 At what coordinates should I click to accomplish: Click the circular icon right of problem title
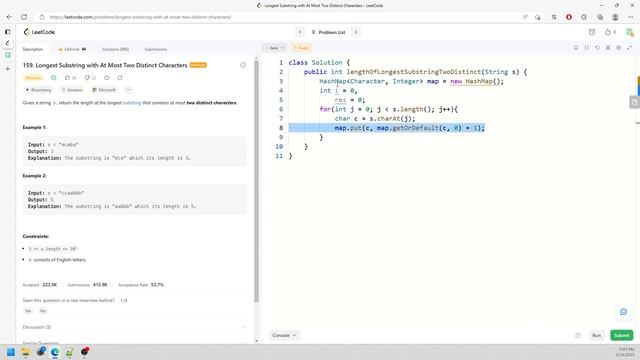pyautogui.click(x=243, y=65)
